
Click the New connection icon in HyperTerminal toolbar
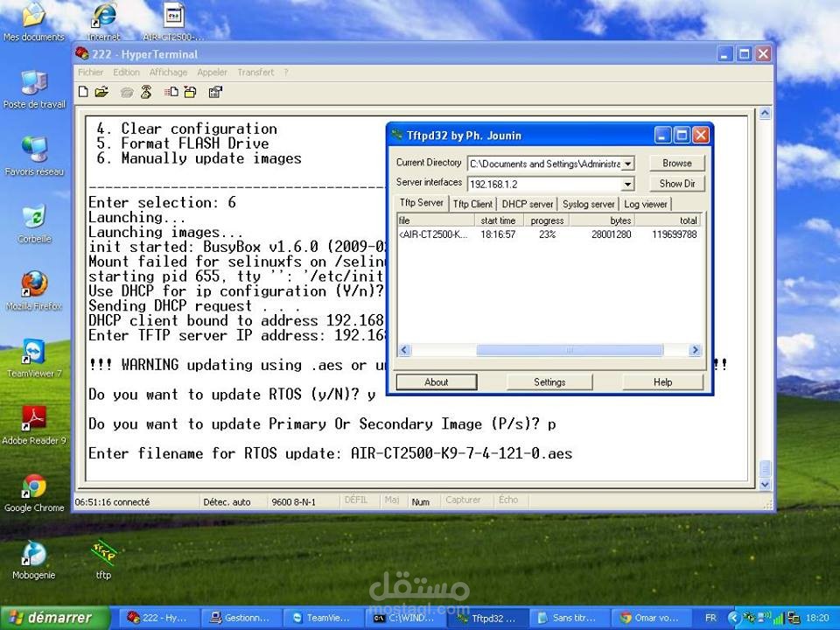point(83,92)
